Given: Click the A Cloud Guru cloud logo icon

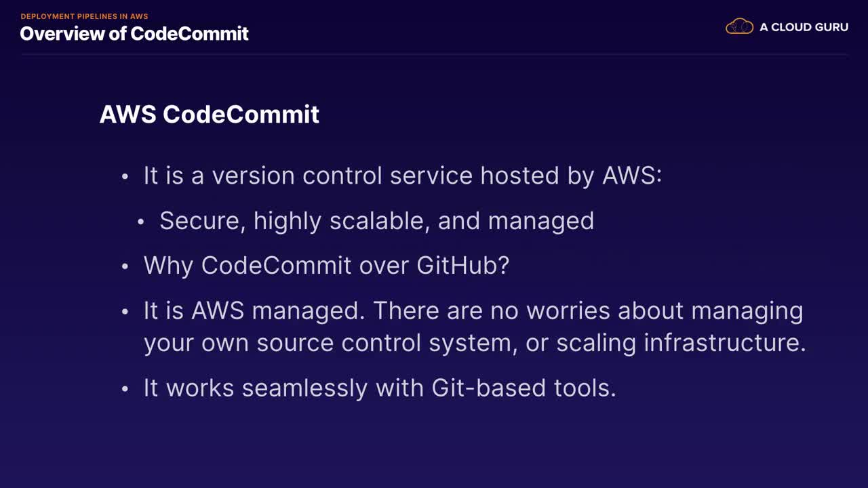Looking at the screenshot, I should point(739,27).
